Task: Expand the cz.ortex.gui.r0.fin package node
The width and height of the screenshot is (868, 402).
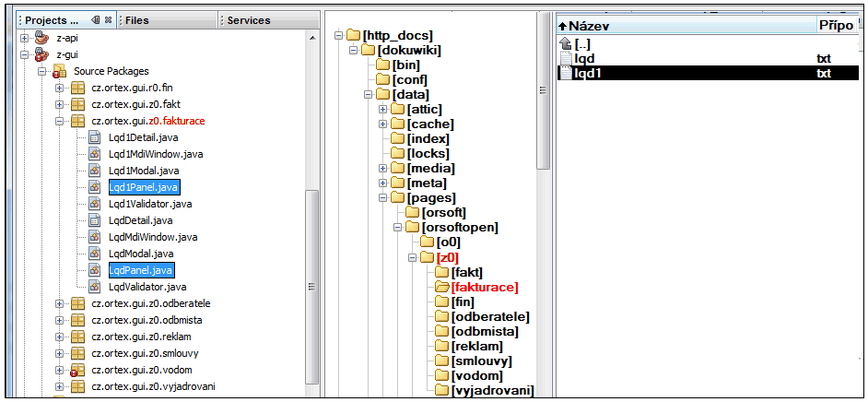Action: [x=60, y=88]
